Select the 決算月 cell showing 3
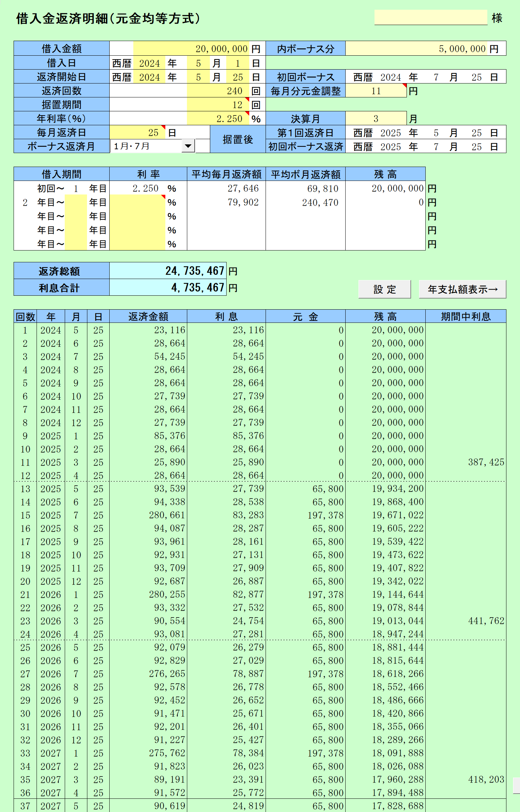This screenshot has width=520, height=812. pyautogui.click(x=376, y=119)
